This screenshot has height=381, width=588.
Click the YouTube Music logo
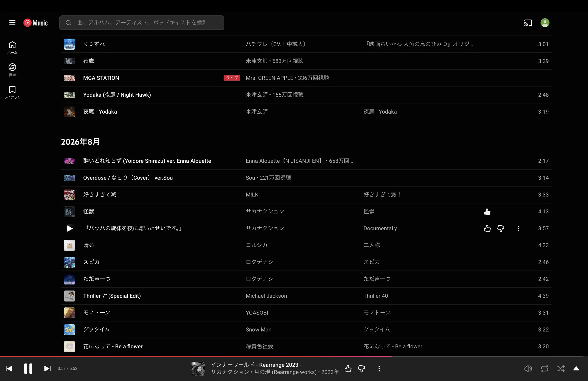click(36, 23)
